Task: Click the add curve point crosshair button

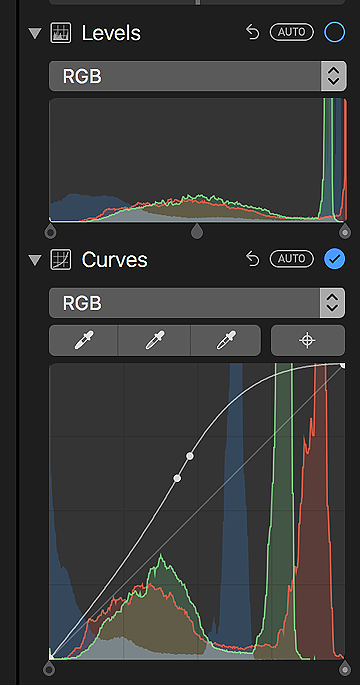Action: point(308,340)
